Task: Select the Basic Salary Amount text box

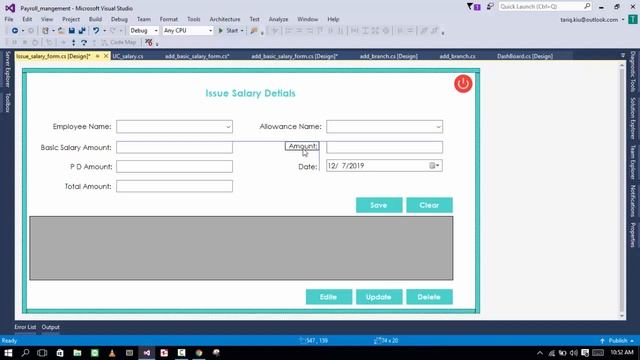Action: pyautogui.click(x=174, y=147)
